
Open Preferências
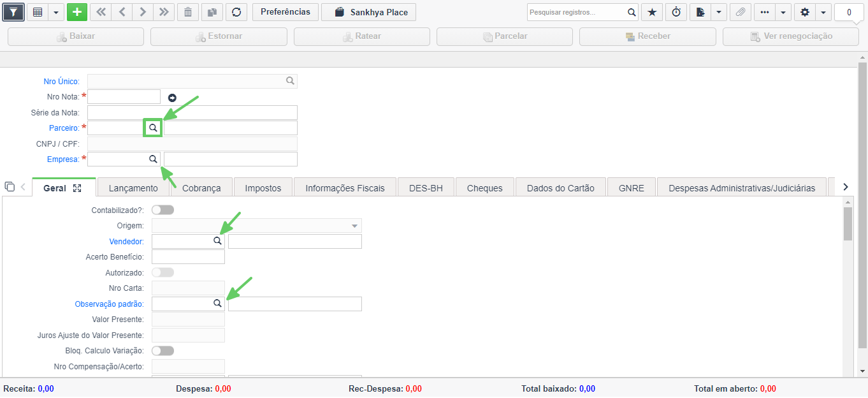[x=286, y=12]
